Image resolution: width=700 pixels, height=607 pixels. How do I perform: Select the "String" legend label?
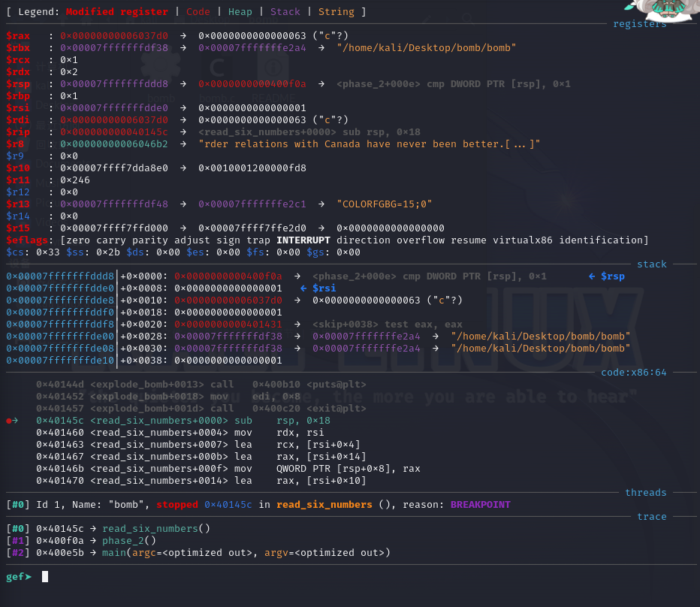(336, 12)
